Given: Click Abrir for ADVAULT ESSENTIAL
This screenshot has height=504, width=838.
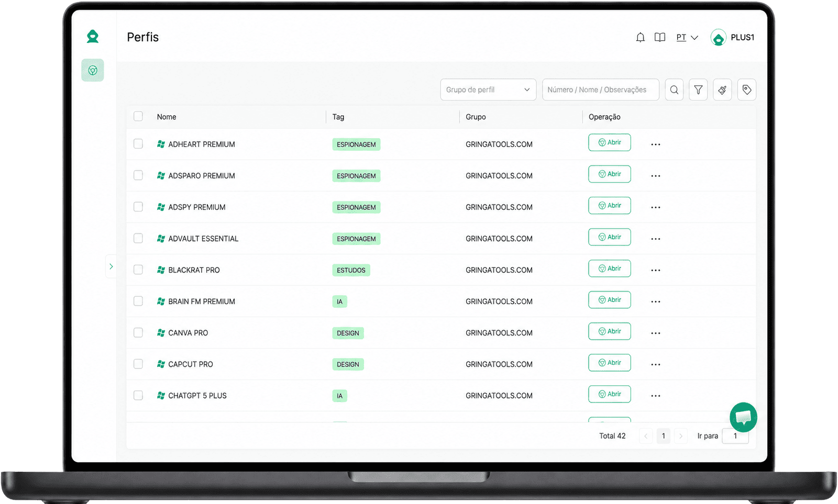Looking at the screenshot, I should pyautogui.click(x=610, y=237).
